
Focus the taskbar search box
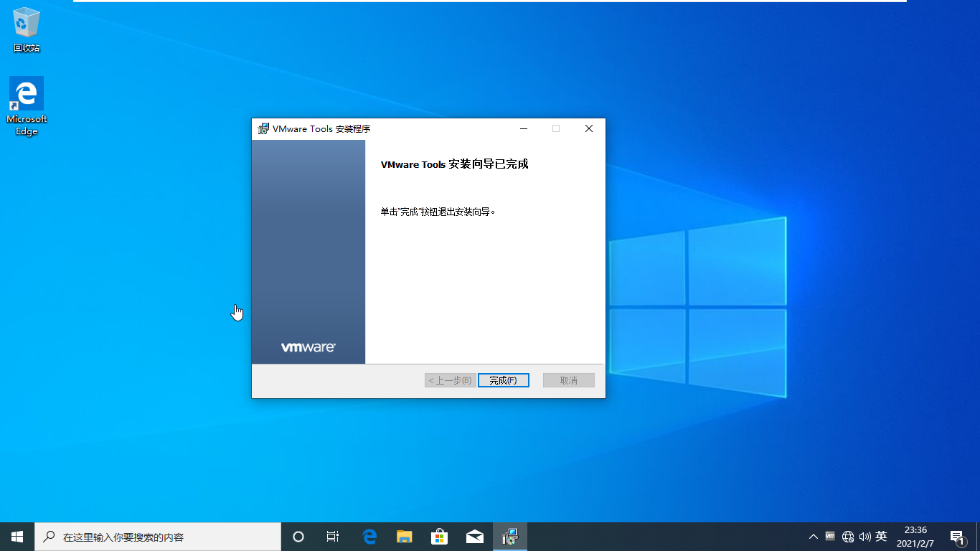click(158, 537)
